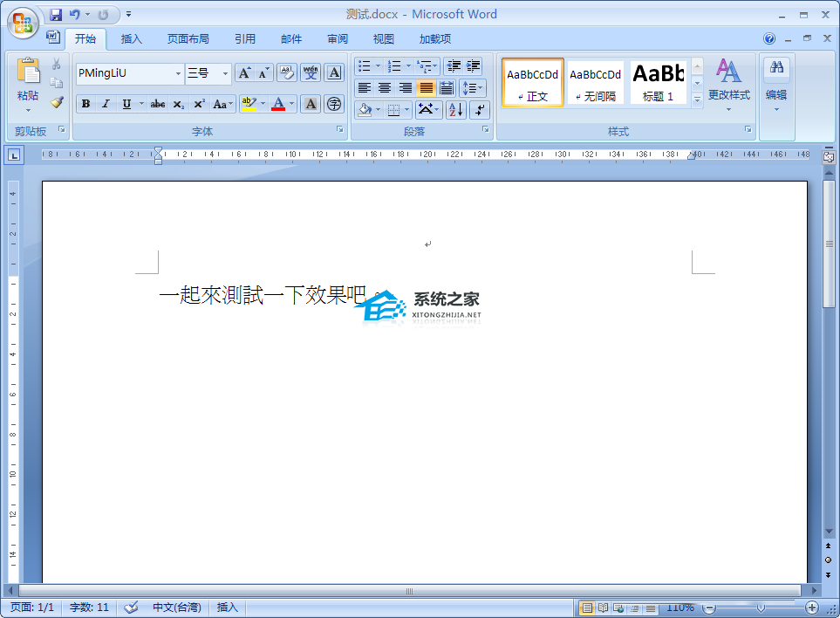Screen dimensions: 840x618
Task: Decrease paragraph indent
Action: 454,66
